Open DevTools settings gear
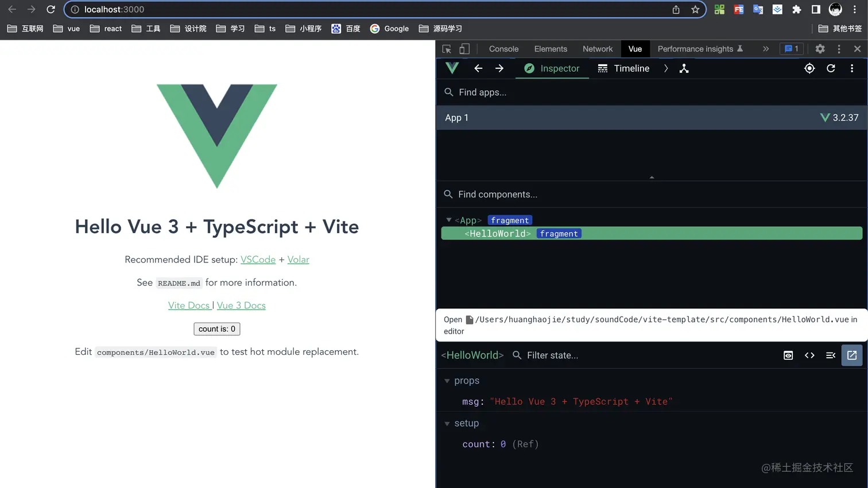Viewport: 868px width, 488px height. click(820, 49)
